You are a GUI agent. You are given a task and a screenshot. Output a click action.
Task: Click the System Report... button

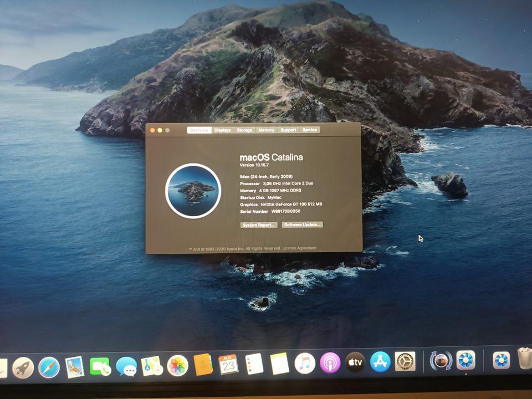259,225
